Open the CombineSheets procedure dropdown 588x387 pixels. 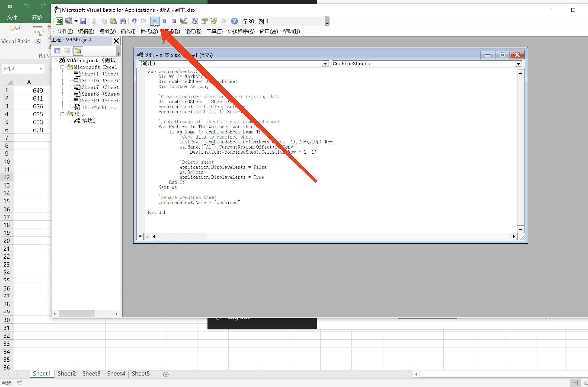(518, 64)
